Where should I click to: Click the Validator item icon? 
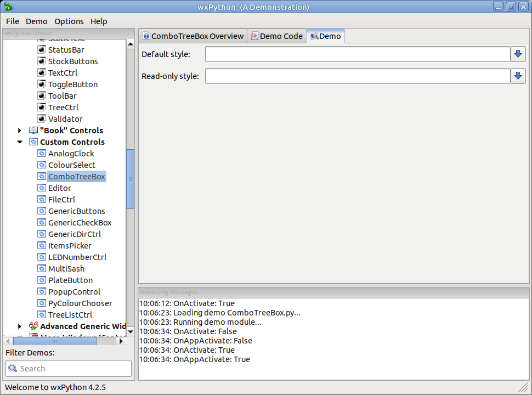(41, 119)
